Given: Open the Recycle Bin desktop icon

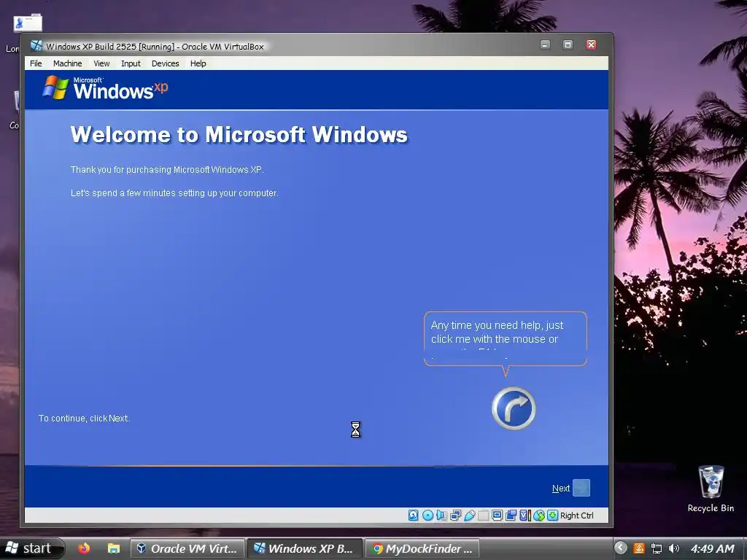Looking at the screenshot, I should pyautogui.click(x=711, y=489).
